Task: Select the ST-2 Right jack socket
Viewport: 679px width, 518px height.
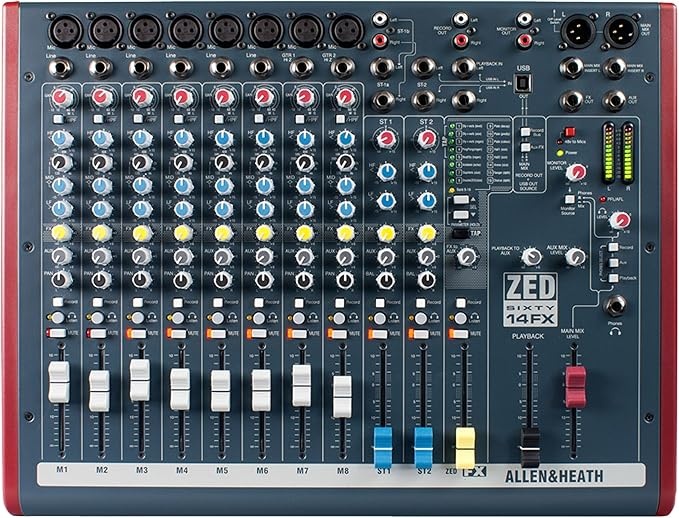Action: [423, 100]
